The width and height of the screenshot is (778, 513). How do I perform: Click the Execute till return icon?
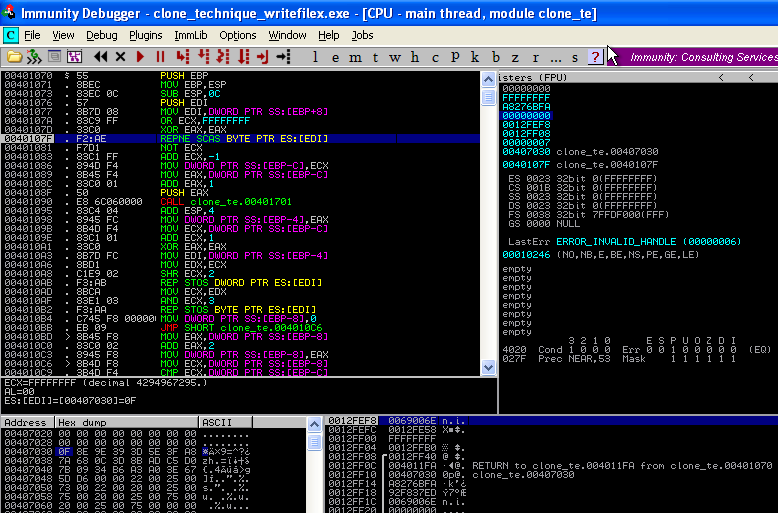coord(262,57)
